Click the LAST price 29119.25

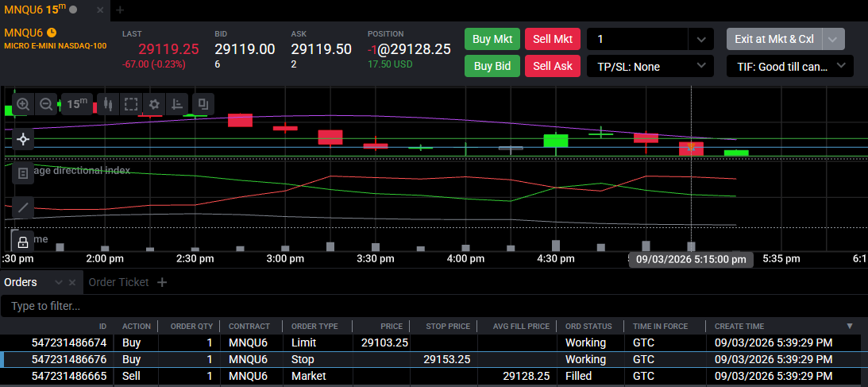coord(168,49)
